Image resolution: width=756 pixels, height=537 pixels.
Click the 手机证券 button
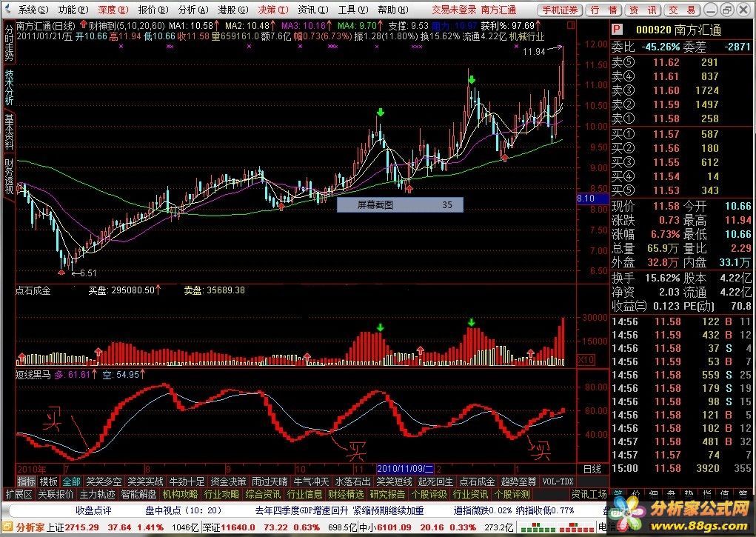click(x=559, y=10)
